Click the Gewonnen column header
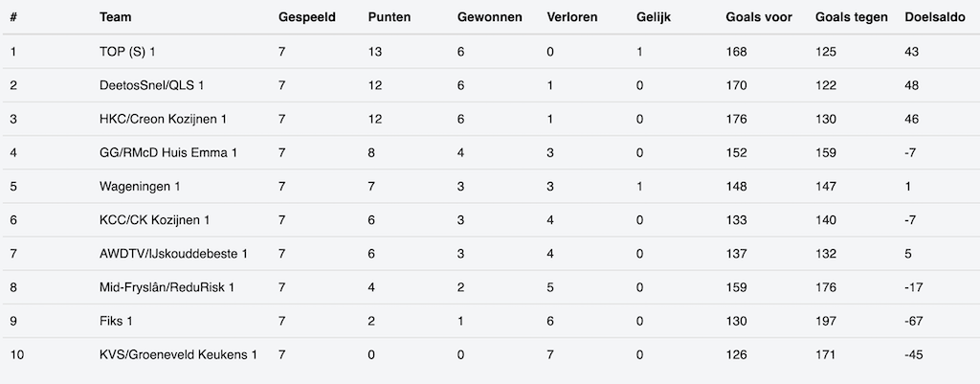 click(490, 18)
